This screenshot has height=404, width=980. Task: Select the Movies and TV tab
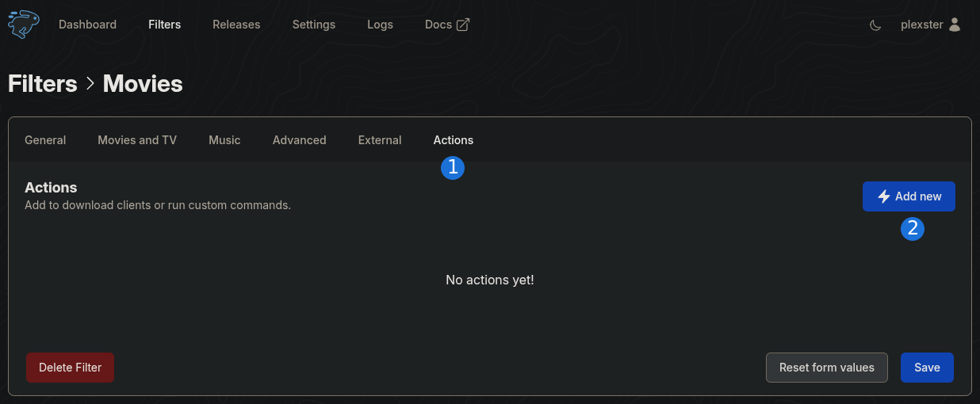coord(137,140)
